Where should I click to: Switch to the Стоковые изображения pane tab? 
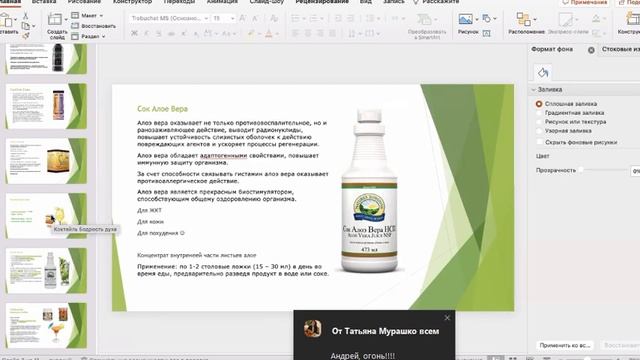(x=620, y=49)
